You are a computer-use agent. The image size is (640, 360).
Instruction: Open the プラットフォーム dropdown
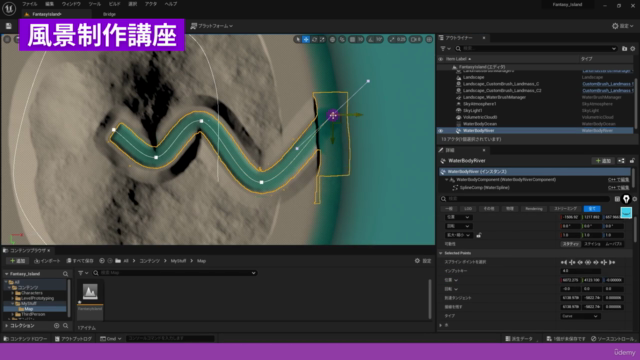212,26
